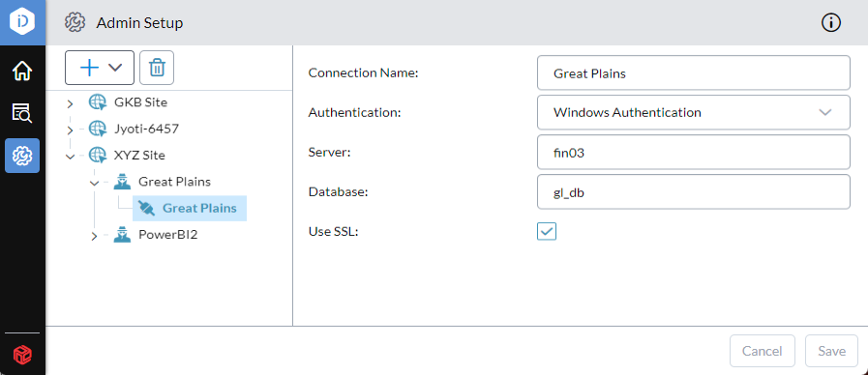Open the Authentication dropdown

click(x=694, y=112)
